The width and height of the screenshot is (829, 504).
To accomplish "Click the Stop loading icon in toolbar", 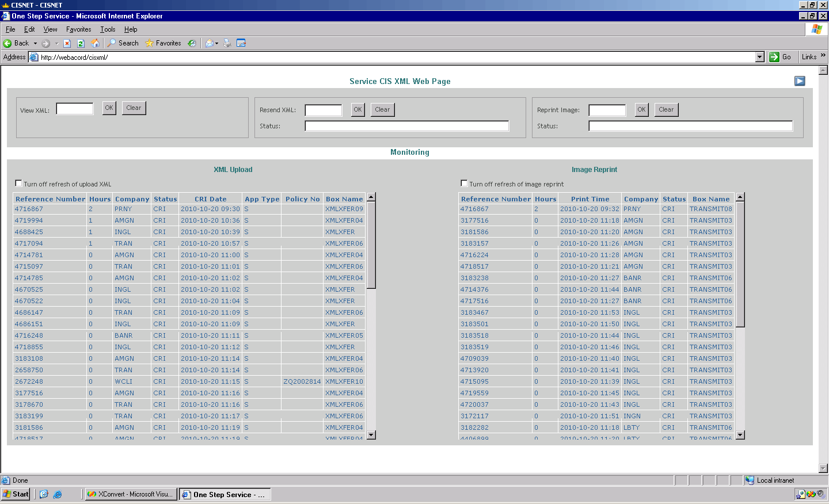I will [x=67, y=43].
